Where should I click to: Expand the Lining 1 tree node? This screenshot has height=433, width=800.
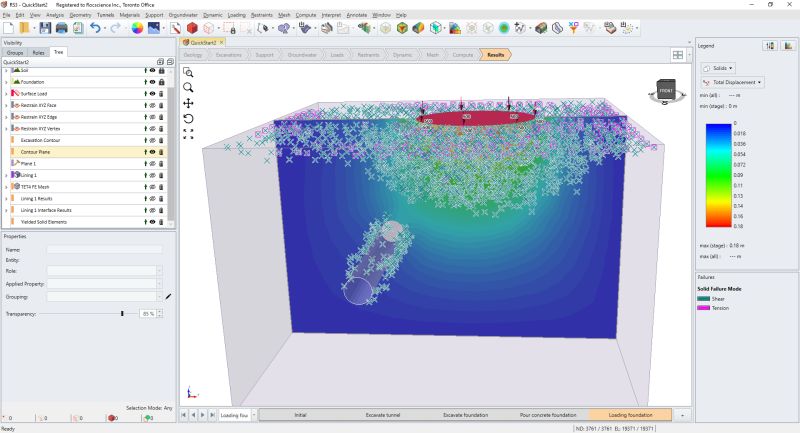point(6,175)
